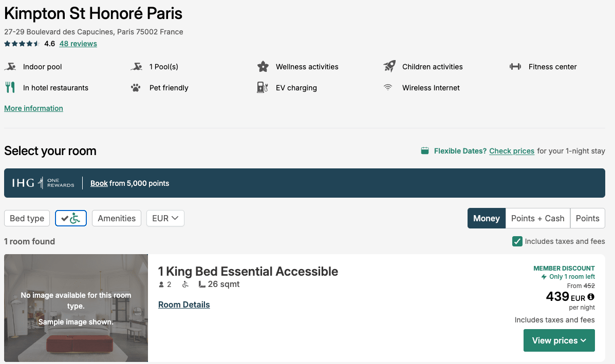
Task: Click the wheelchair icon in room details row
Action: click(185, 284)
